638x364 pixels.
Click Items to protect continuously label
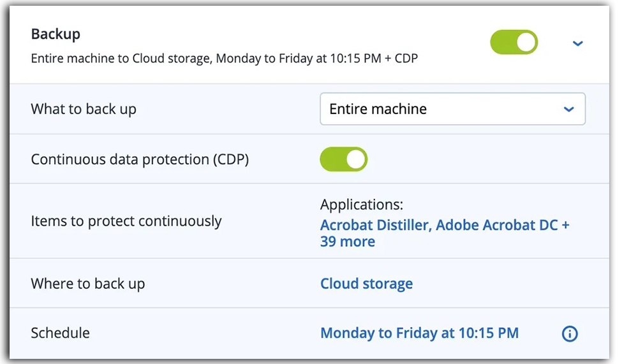pos(126,221)
